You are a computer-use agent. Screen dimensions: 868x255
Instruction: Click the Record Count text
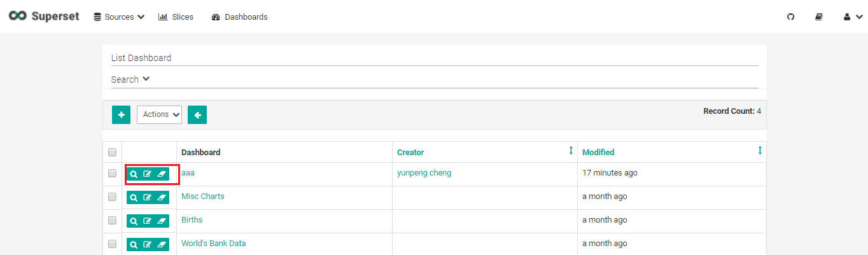pos(732,111)
